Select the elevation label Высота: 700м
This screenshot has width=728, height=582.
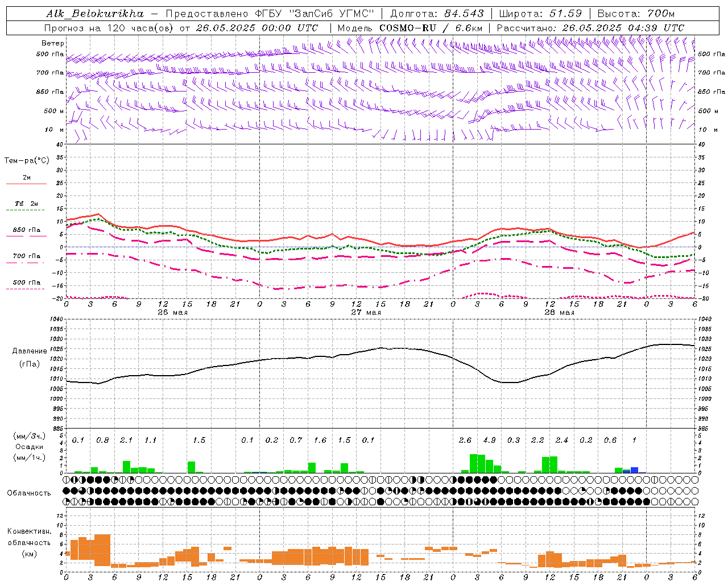click(636, 14)
